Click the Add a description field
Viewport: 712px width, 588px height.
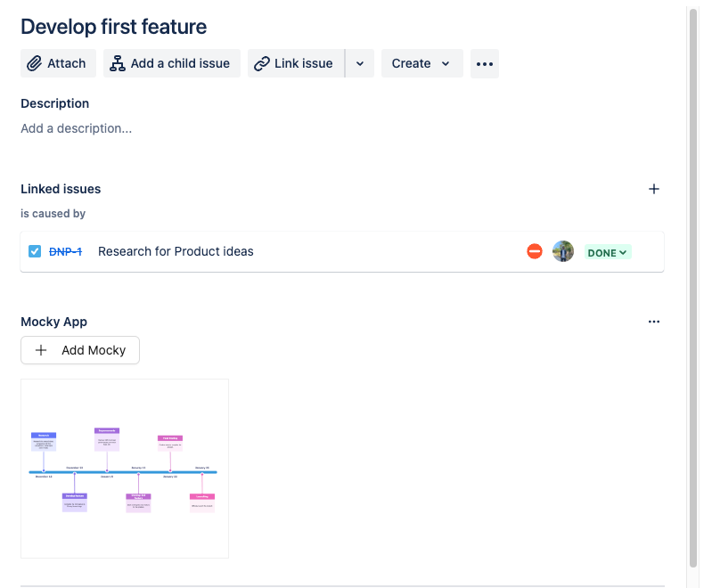coord(77,128)
